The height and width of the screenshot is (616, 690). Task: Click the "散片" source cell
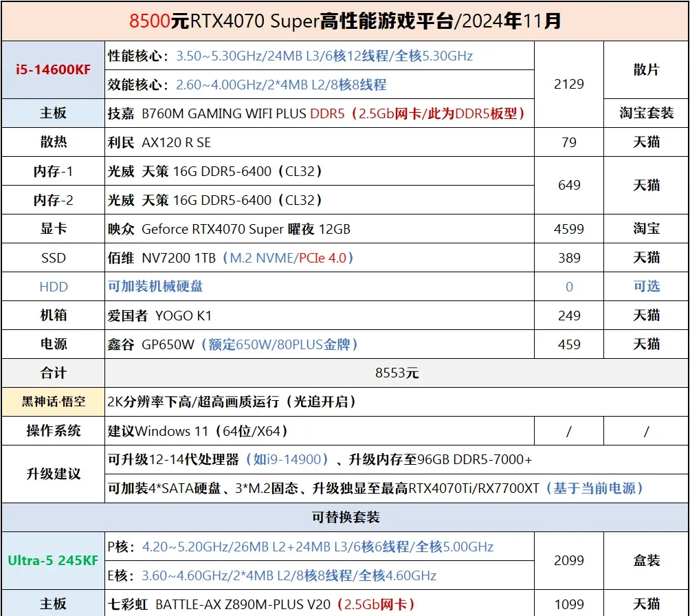646,69
